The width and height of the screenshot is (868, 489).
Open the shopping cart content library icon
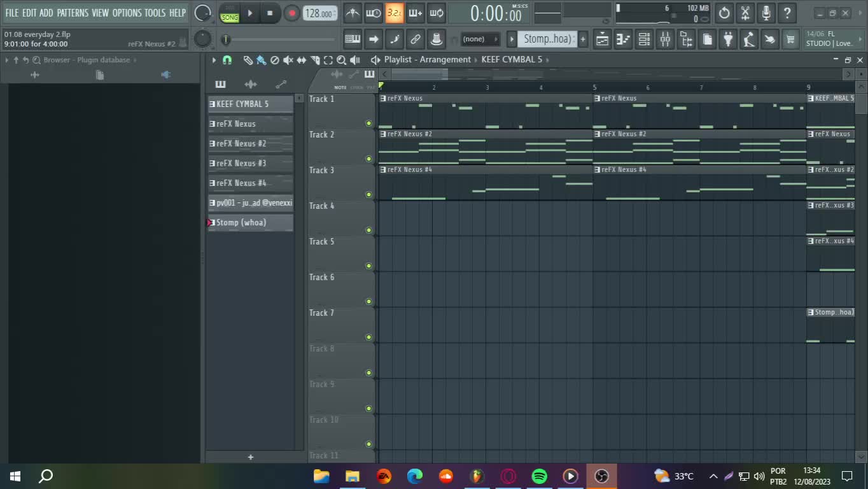click(x=790, y=39)
